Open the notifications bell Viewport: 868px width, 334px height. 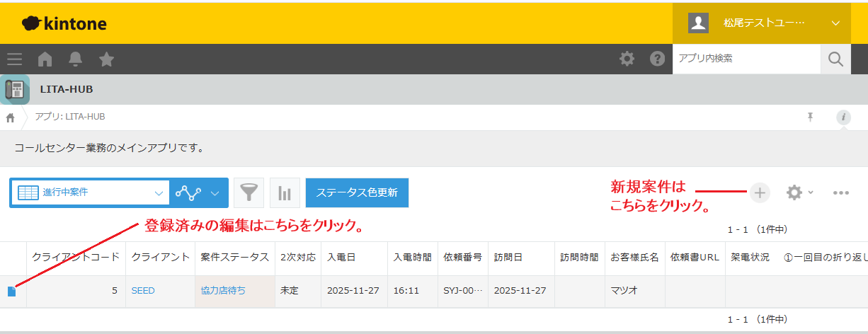click(x=76, y=59)
